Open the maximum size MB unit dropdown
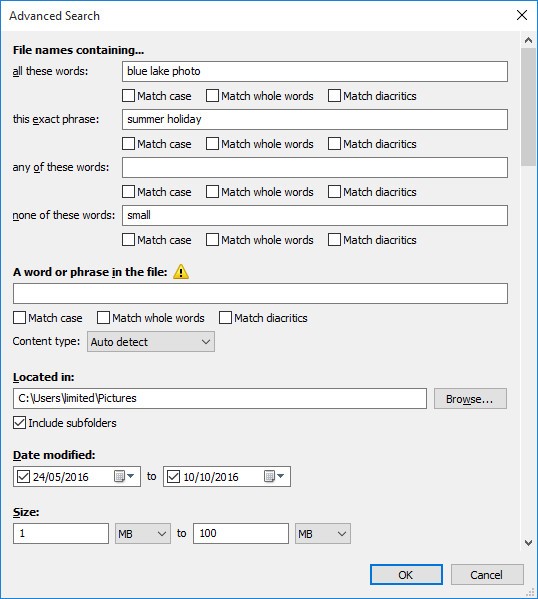 pos(323,533)
